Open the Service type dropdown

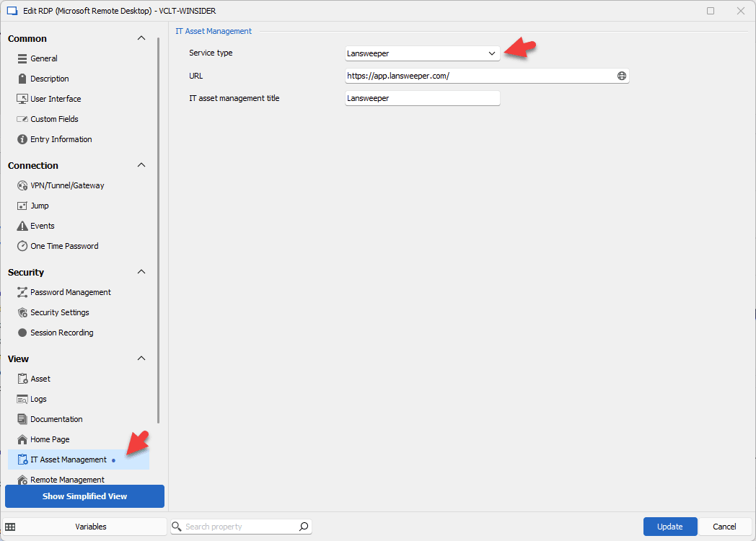[x=422, y=53]
